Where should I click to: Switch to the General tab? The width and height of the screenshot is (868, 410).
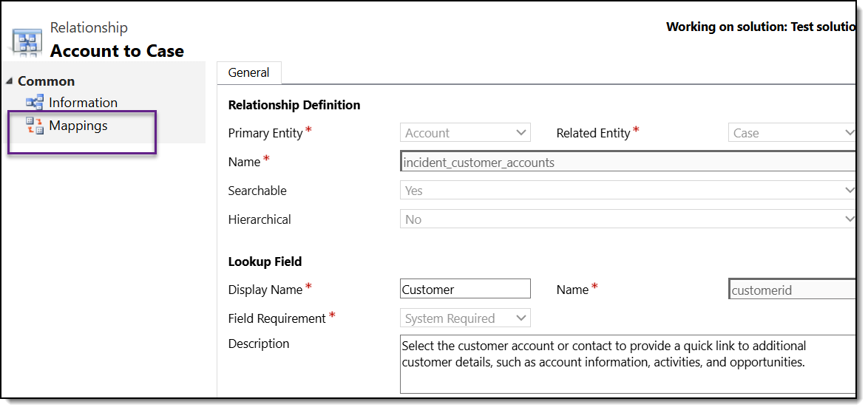pos(248,72)
